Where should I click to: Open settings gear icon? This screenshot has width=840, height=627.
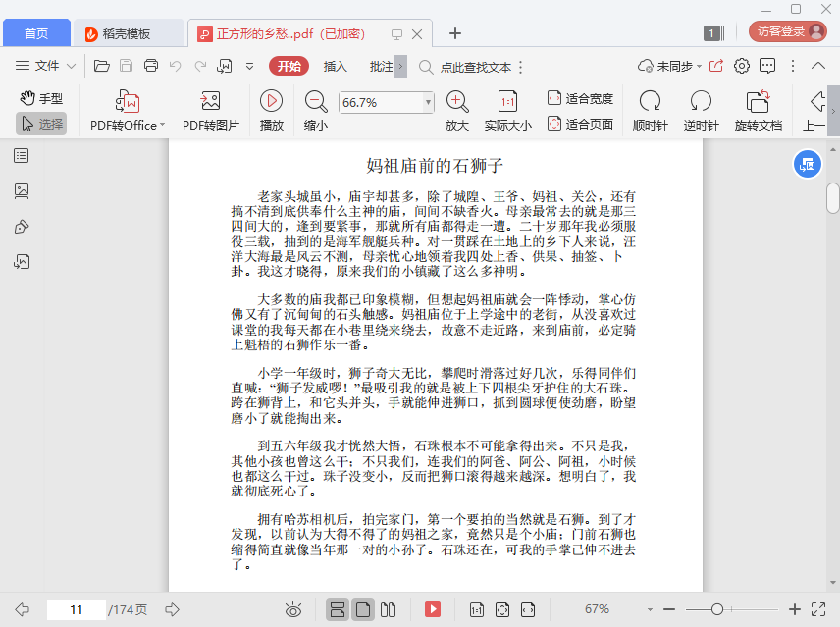point(742,66)
